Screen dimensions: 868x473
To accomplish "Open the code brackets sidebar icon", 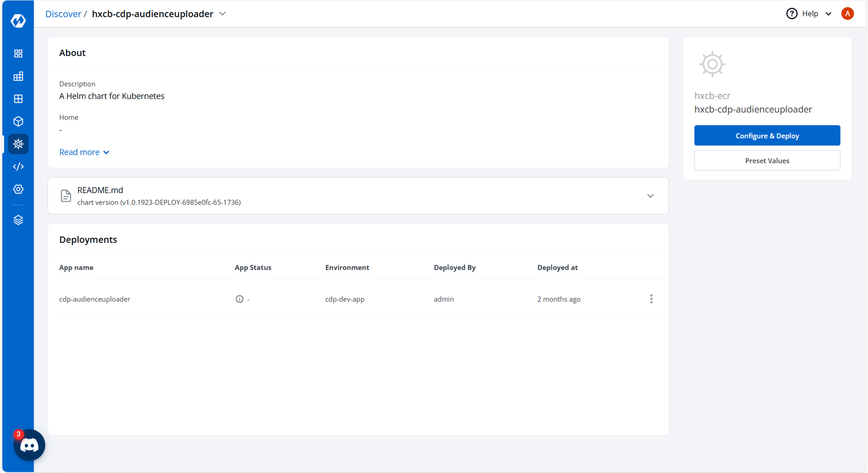I will pos(18,166).
